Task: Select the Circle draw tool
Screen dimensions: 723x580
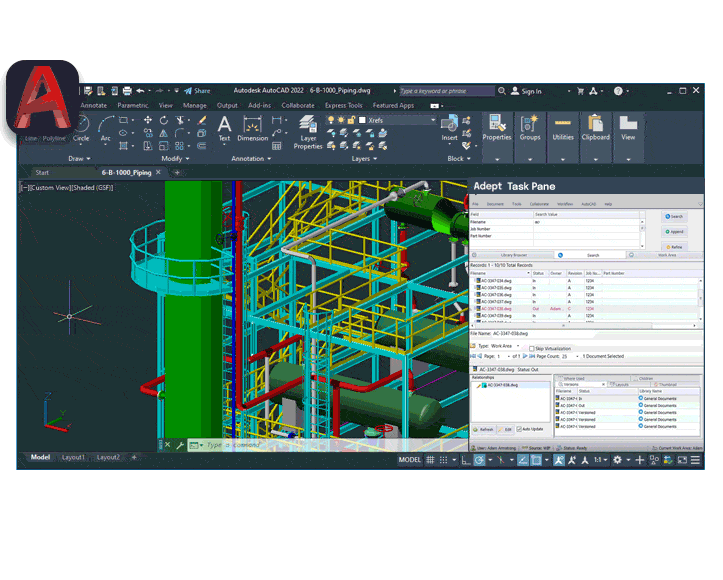Action: coord(82,129)
